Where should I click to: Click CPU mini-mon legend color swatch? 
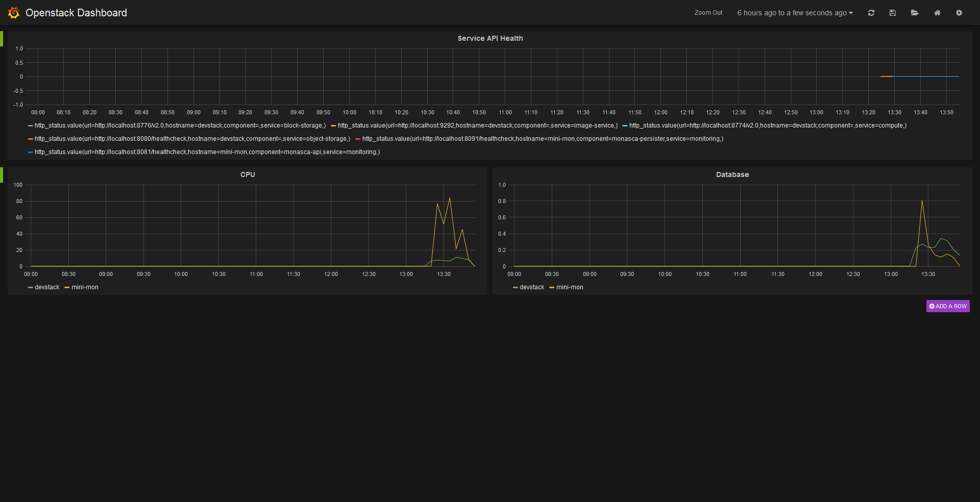point(67,287)
